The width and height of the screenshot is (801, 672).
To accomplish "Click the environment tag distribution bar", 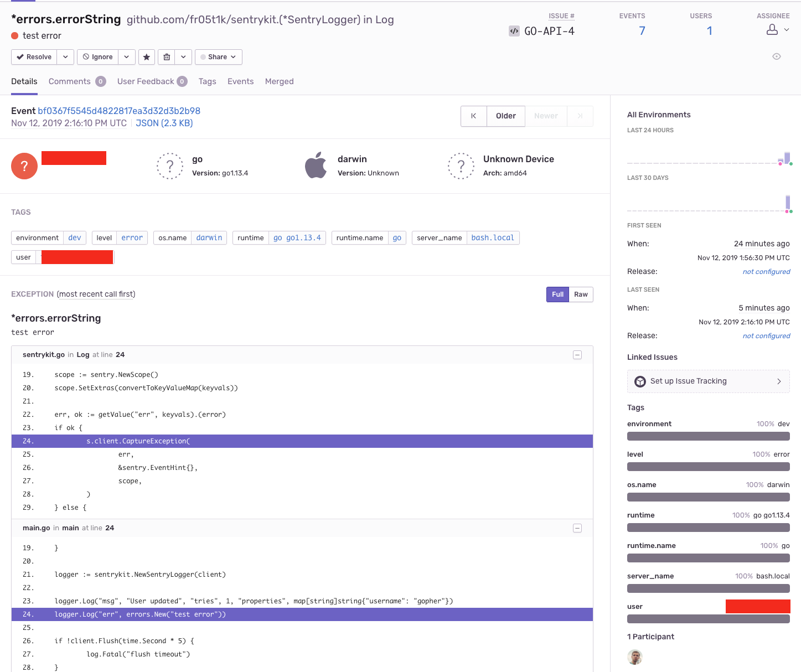I will tap(709, 436).
